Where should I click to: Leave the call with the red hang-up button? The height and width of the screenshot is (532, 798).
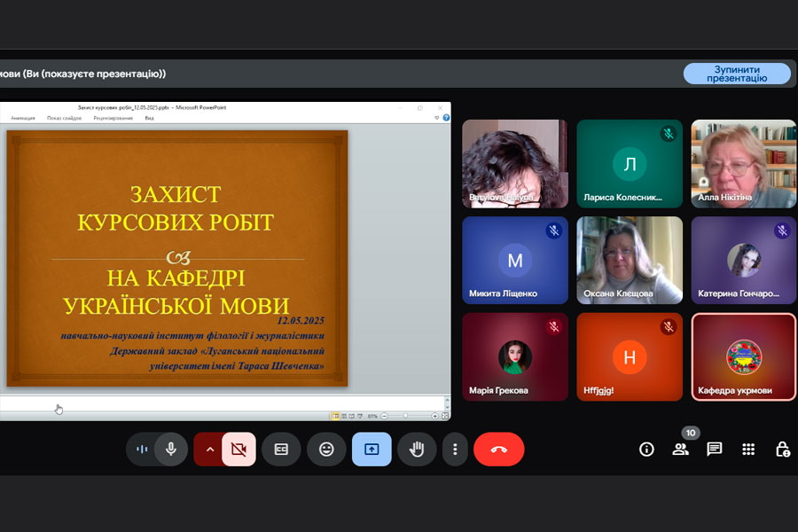[498, 450]
